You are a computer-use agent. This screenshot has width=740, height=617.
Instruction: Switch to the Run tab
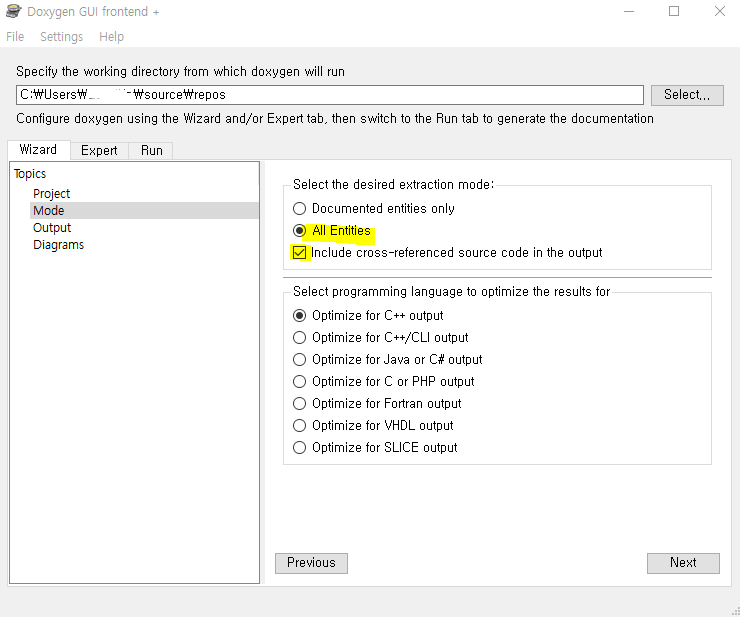point(151,150)
